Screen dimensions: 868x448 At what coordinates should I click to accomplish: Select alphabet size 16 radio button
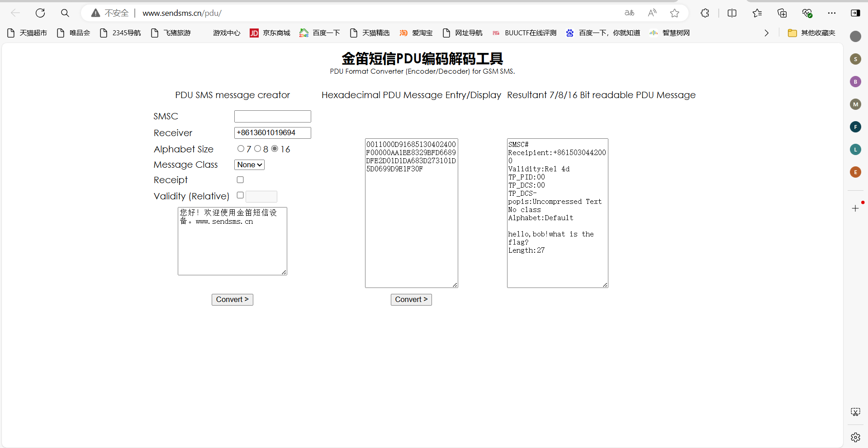pos(275,149)
